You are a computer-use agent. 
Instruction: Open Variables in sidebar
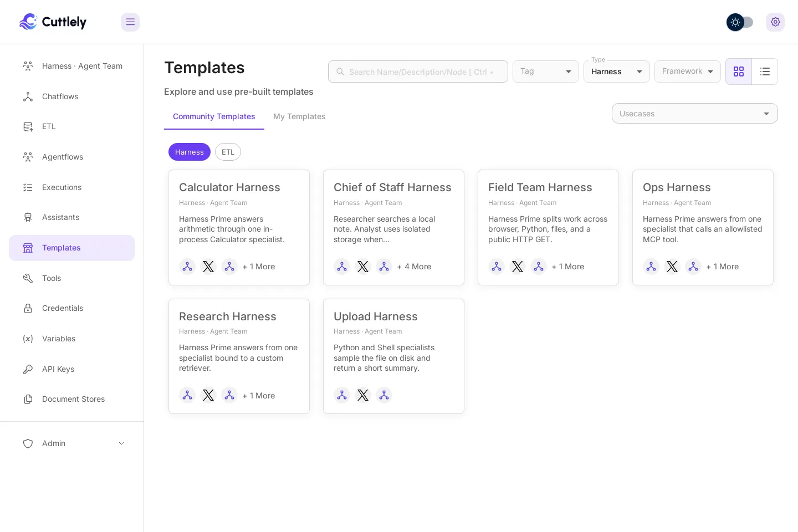(71, 339)
